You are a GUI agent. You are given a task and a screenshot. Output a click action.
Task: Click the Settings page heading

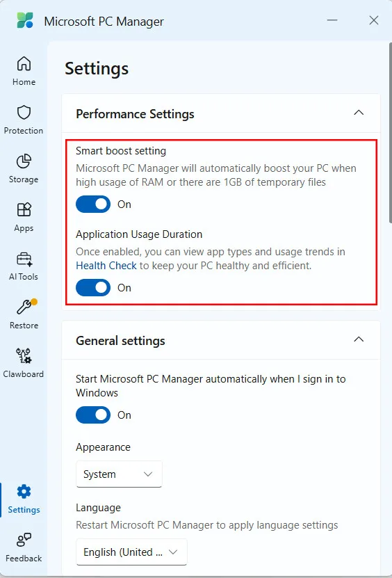click(97, 69)
